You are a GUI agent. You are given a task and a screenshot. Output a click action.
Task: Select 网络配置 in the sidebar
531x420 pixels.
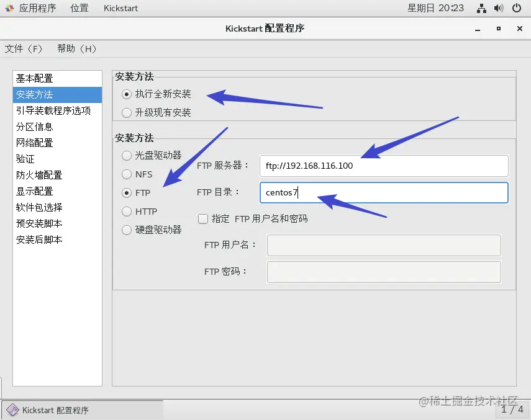pyautogui.click(x=57, y=143)
